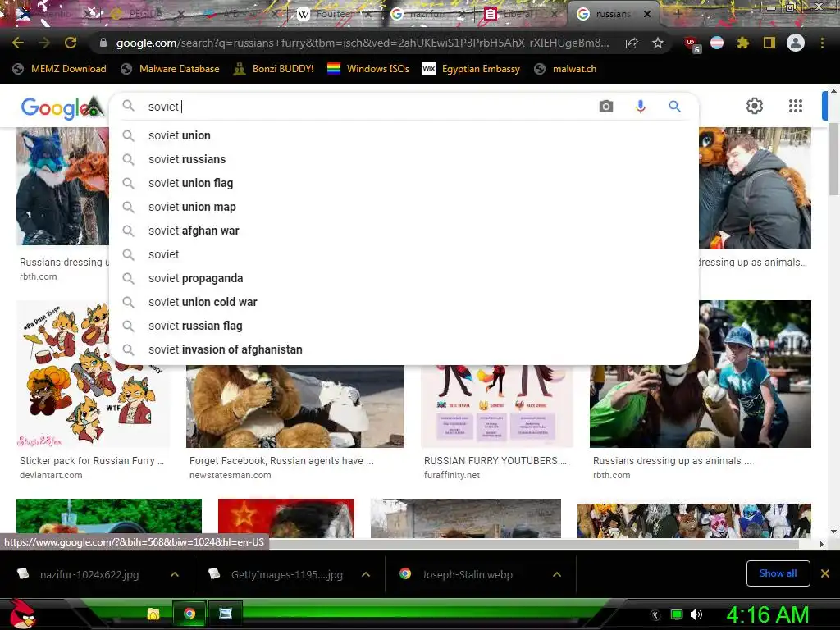
Task: Open RUSSIAN FURRY YOUTUBERS image result
Action: [x=496, y=406]
